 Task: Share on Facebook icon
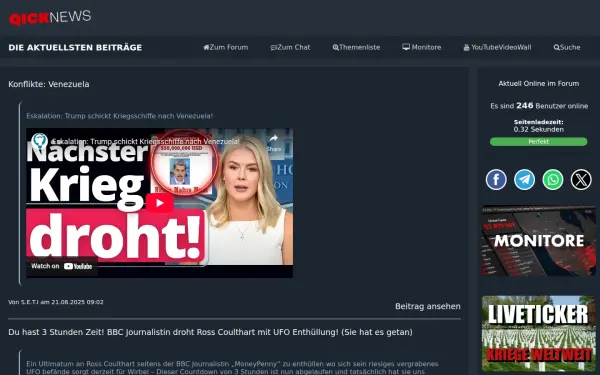496,179
